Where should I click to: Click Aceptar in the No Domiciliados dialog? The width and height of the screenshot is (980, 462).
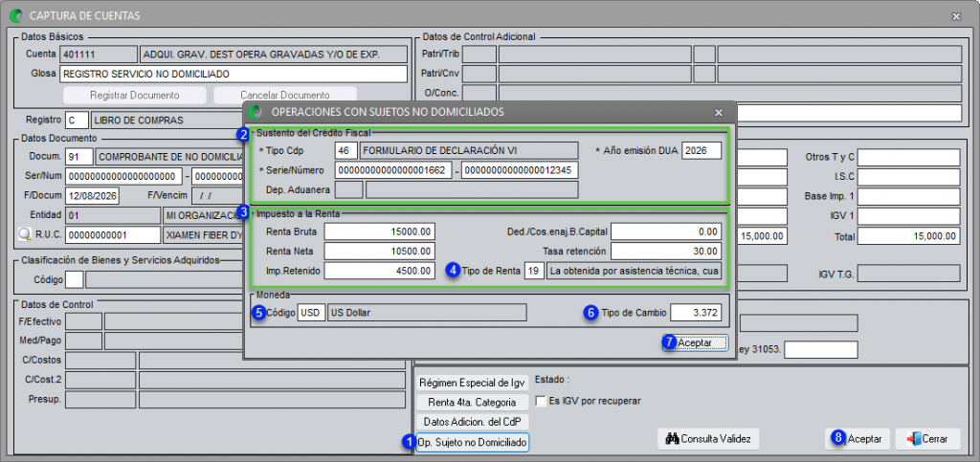click(x=695, y=342)
